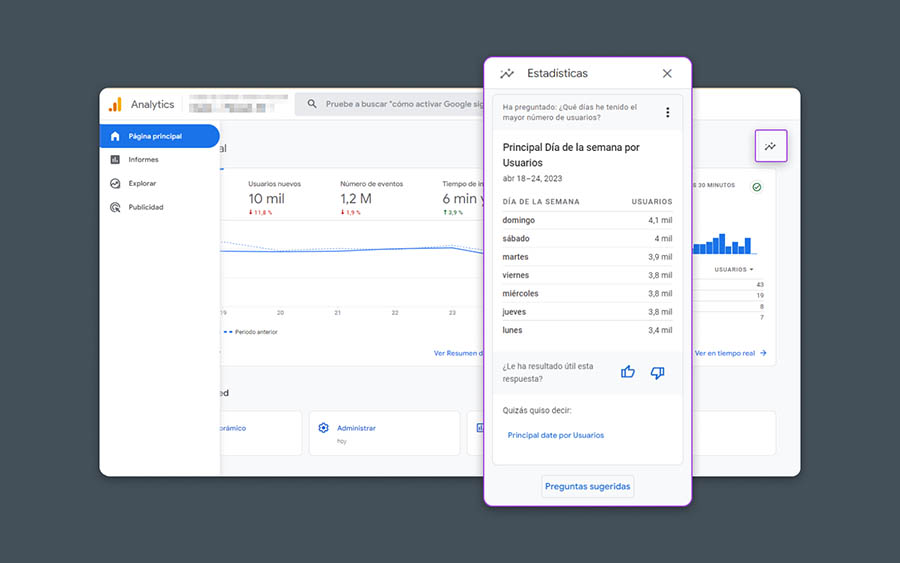Select the Usuarios nuevos metric card
This screenshot has width=900, height=563.
[x=274, y=194]
